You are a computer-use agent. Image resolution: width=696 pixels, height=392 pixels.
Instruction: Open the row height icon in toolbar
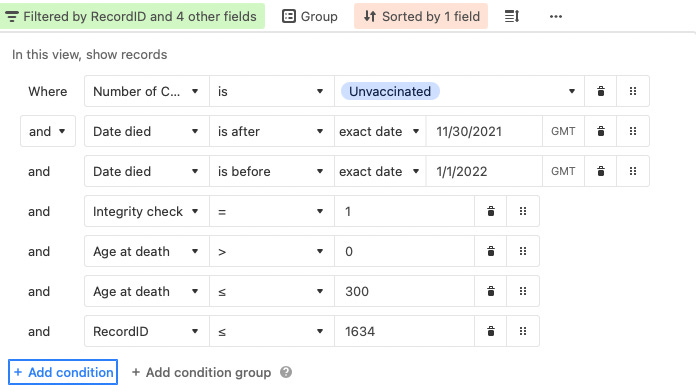[x=512, y=16]
